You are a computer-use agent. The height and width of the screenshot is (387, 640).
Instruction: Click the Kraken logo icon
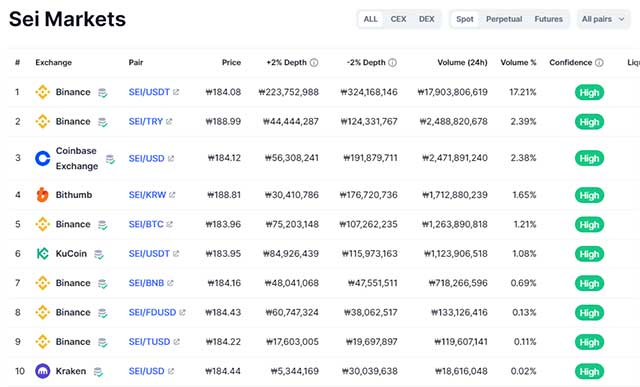(x=42, y=371)
